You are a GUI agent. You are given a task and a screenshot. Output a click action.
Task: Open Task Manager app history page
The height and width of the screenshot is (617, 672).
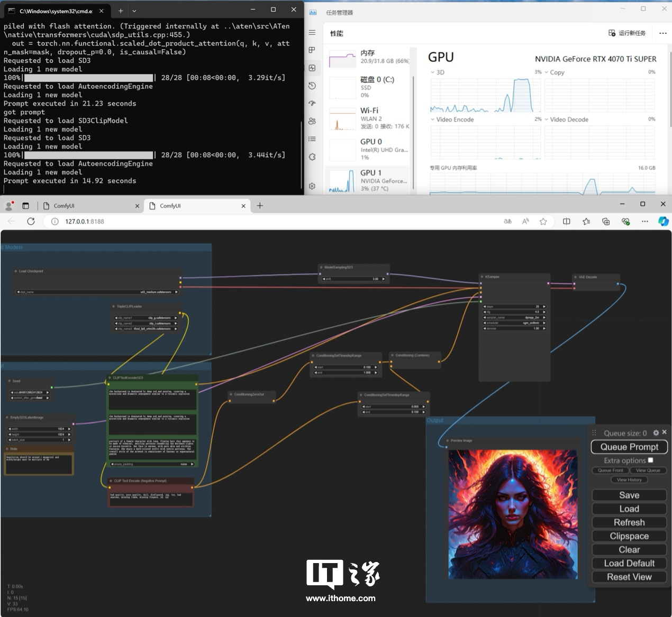pos(312,86)
